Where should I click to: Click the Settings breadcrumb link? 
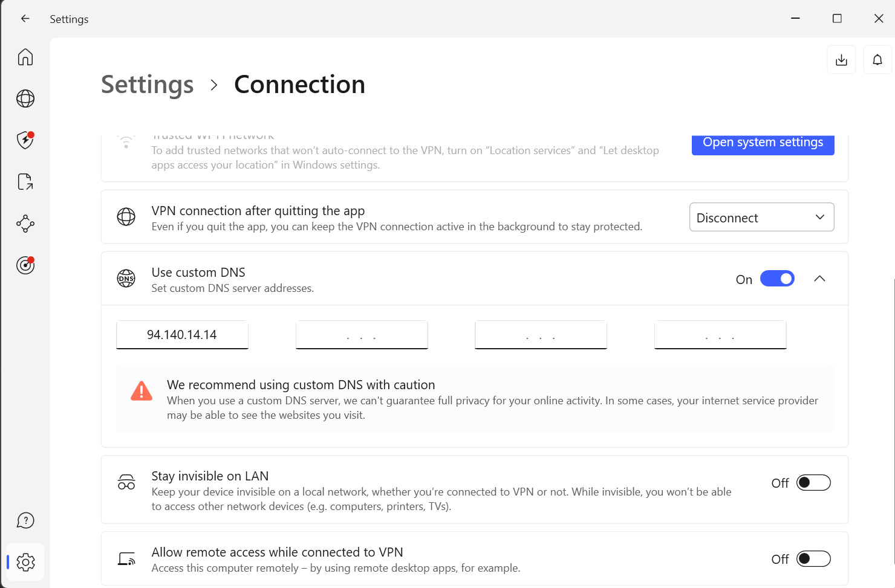147,85
